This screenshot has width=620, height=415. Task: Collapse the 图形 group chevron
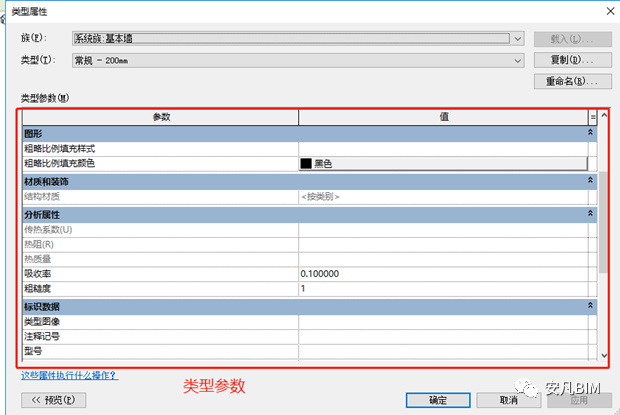pos(591,132)
